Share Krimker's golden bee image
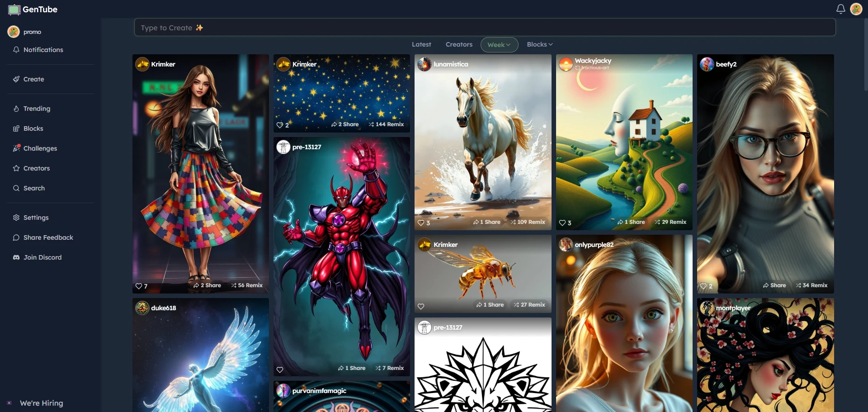Image resolution: width=868 pixels, height=412 pixels. (490, 305)
